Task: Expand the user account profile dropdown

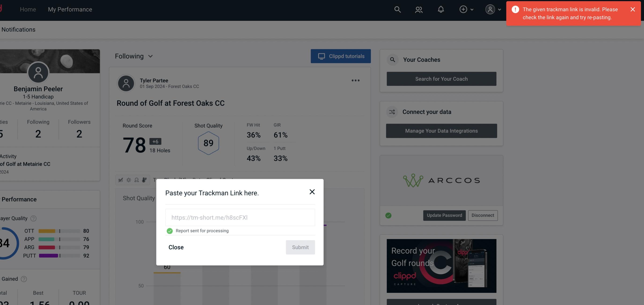Action: pyautogui.click(x=492, y=9)
